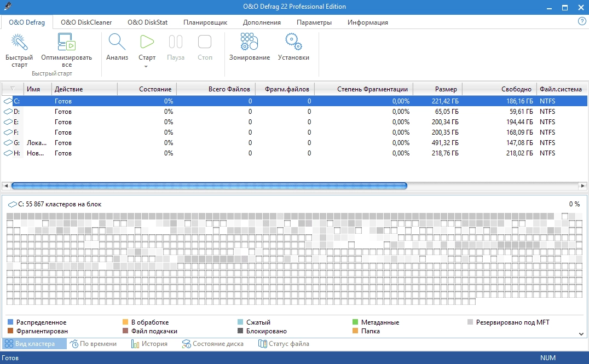
Task: Click cyan Сжатый legend swatch
Action: coord(240,322)
